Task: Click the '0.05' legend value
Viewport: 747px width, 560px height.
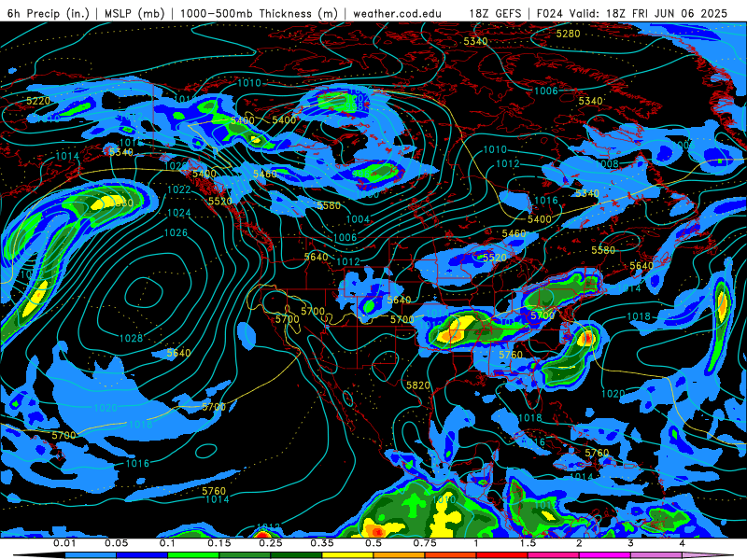Action: tap(116, 543)
